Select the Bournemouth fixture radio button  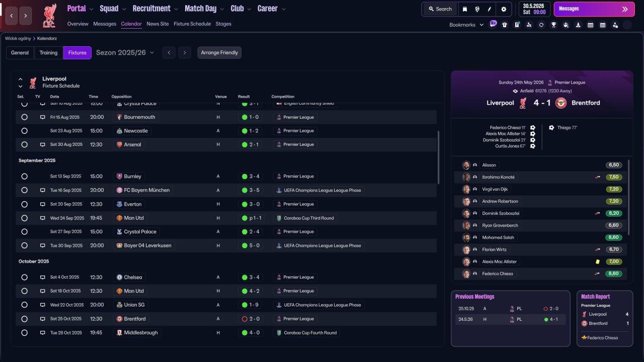click(24, 117)
